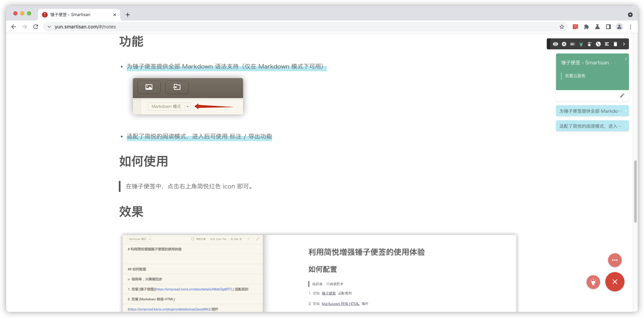Click the highlighted text 适配了简悦的阅读模式

[199, 136]
